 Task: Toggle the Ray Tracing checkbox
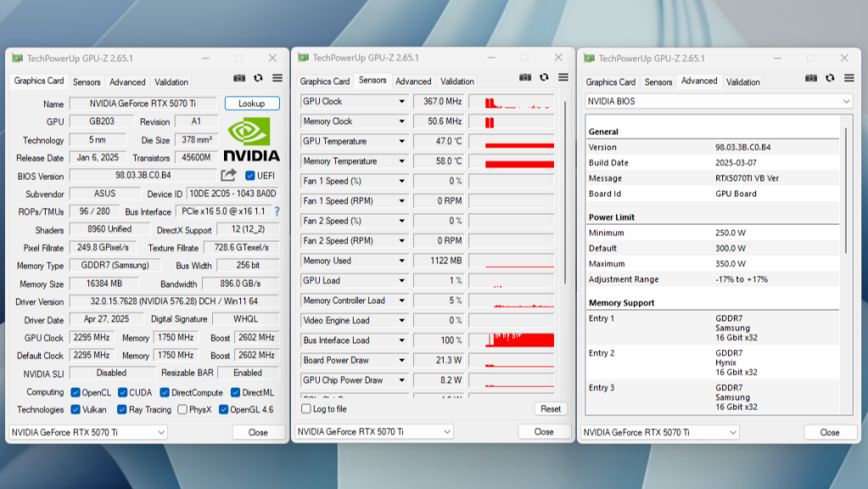coord(122,410)
